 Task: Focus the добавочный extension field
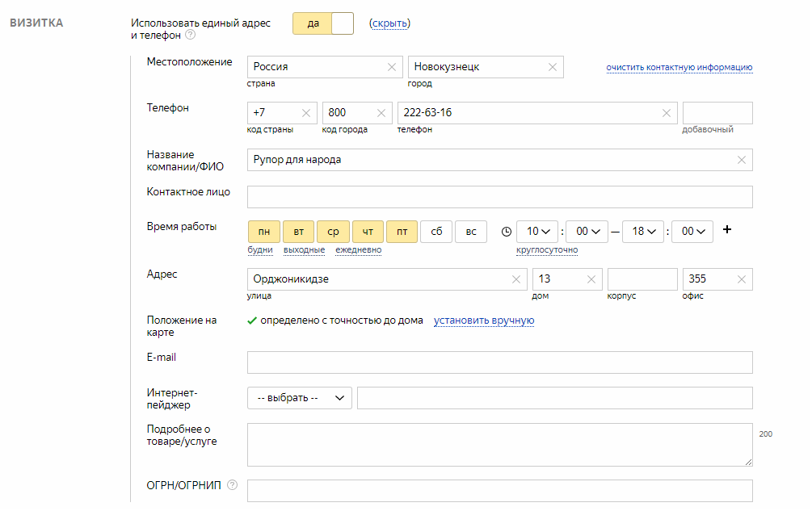717,113
